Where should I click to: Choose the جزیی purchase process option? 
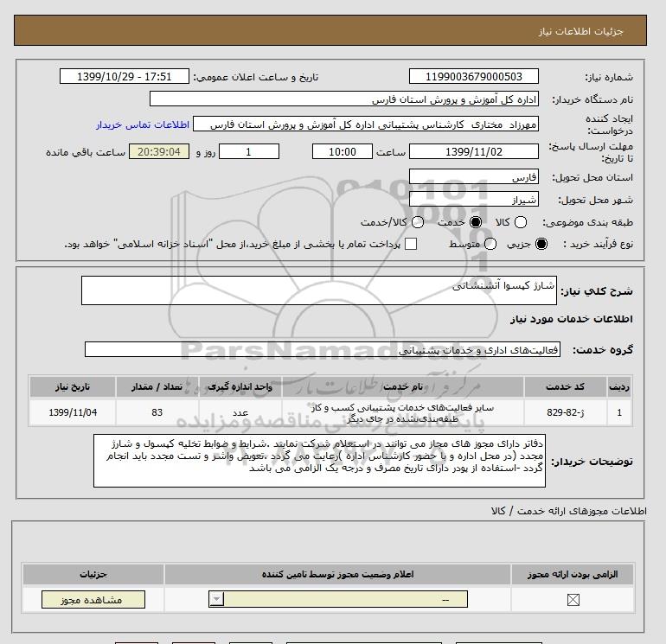click(x=541, y=244)
